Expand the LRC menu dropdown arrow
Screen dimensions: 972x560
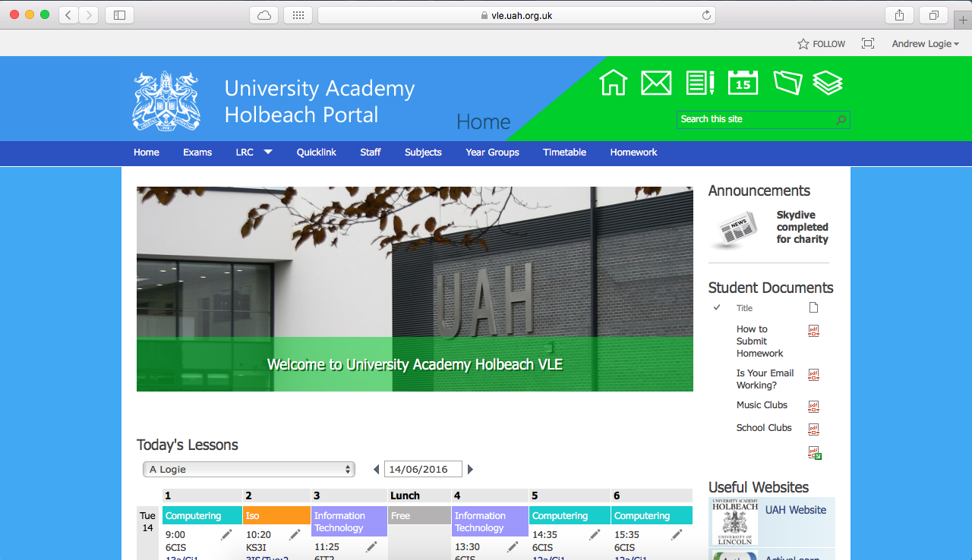click(x=268, y=152)
